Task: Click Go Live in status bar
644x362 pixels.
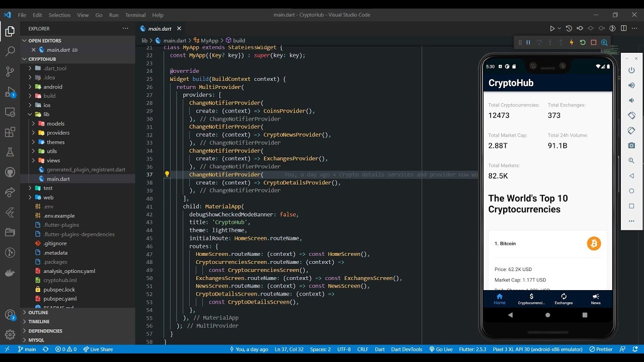Action: click(x=441, y=349)
